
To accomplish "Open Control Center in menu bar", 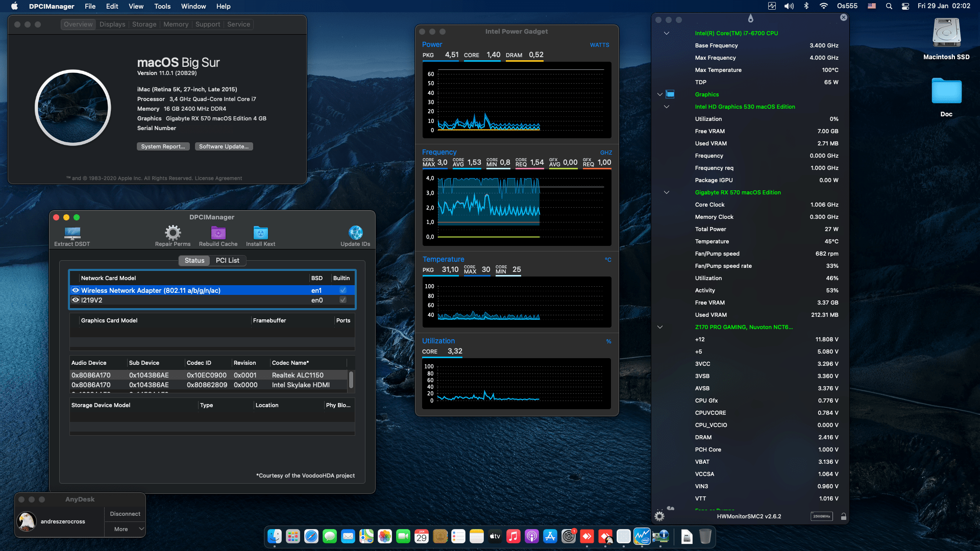I will [x=905, y=6].
